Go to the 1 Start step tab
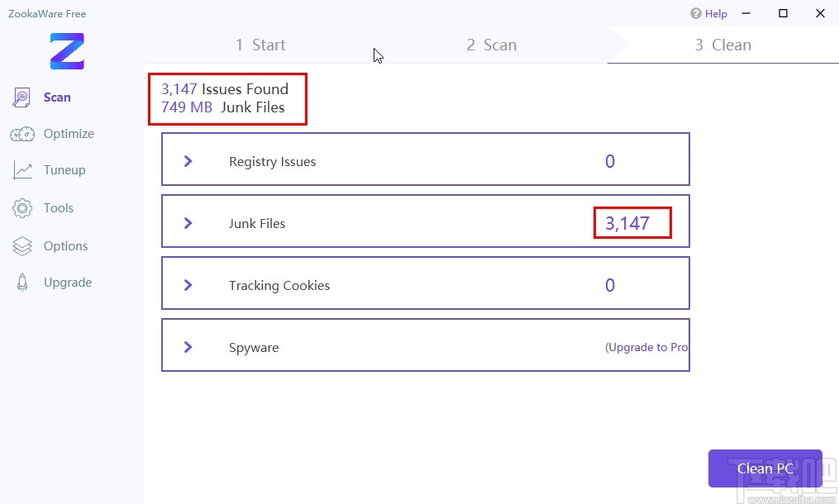This screenshot has height=504, width=839. coord(260,45)
